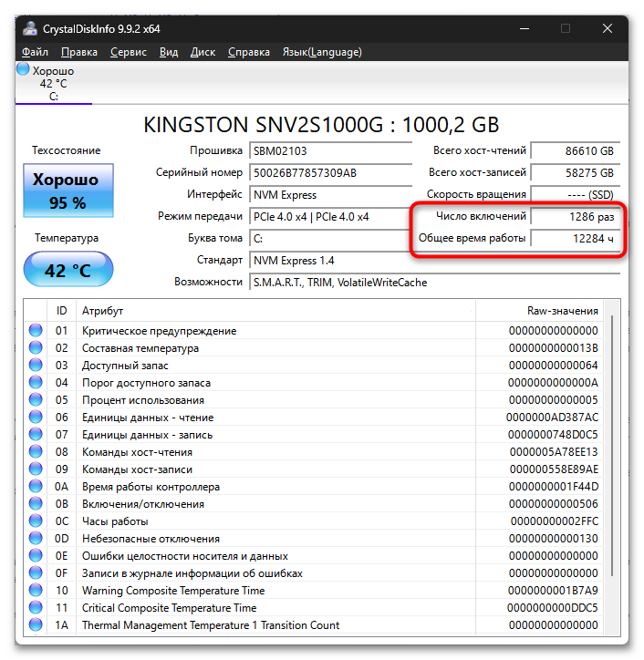Screen dimensions: 644x660
Task: Click status orb for Доступный запас row
Action: click(x=36, y=365)
